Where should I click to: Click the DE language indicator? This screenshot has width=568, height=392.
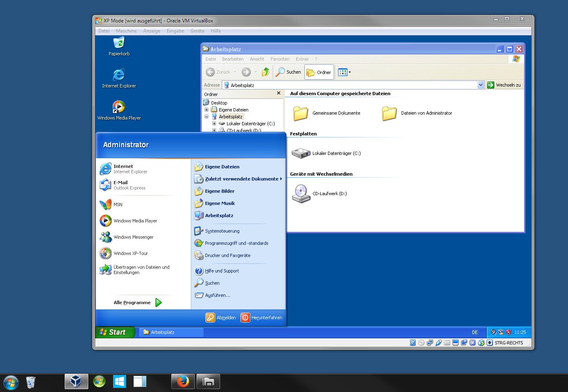[474, 332]
